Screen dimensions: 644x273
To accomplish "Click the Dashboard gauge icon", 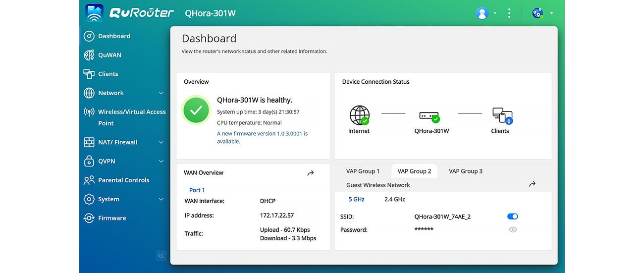I will (x=89, y=36).
